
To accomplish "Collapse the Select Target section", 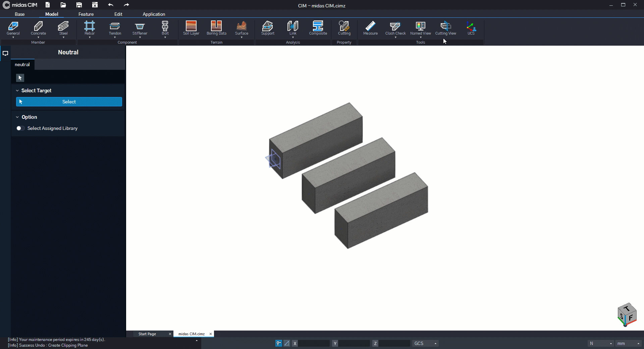I will click(x=17, y=91).
